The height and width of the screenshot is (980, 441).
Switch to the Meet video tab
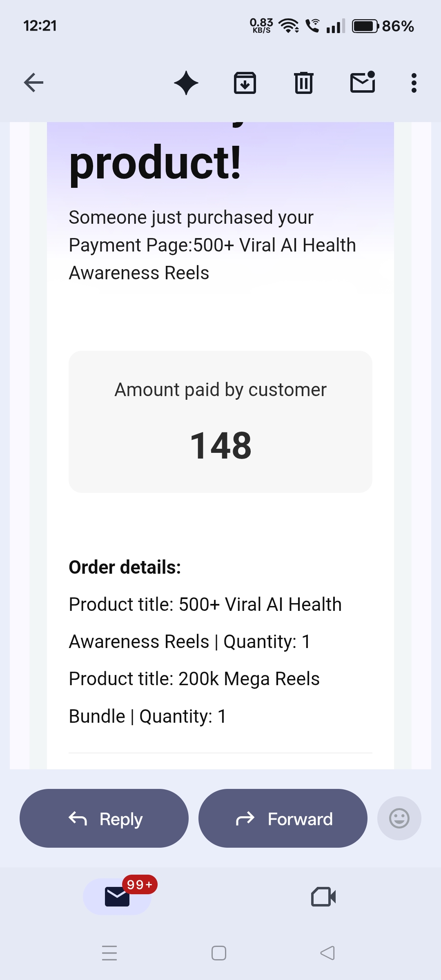point(323,897)
